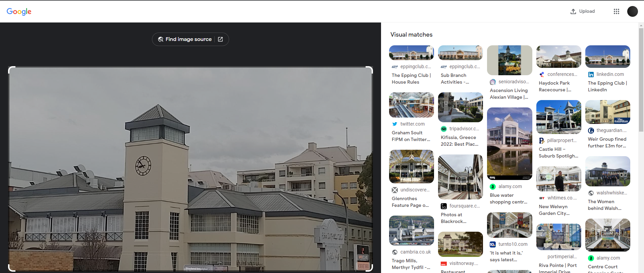Open turnto10 'It is what it is' thumbnail
The image size is (644, 273).
(509, 225)
